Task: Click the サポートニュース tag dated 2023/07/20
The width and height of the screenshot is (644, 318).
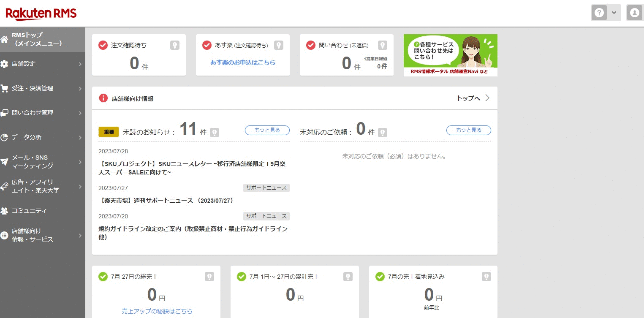Action: 266,216
